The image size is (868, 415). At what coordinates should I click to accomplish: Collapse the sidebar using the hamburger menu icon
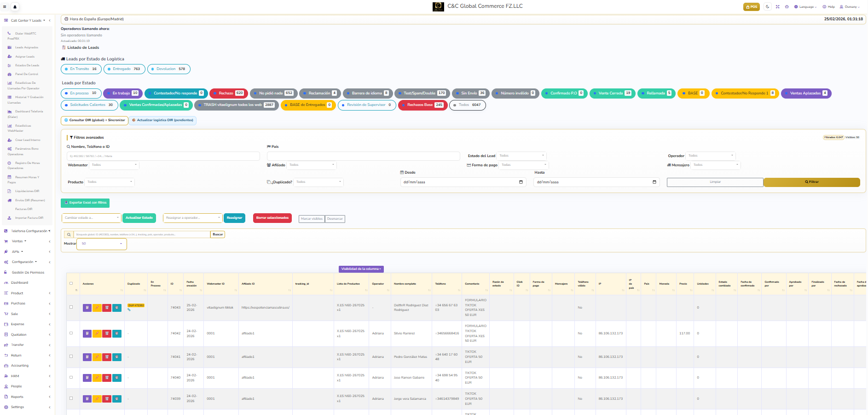(5, 7)
